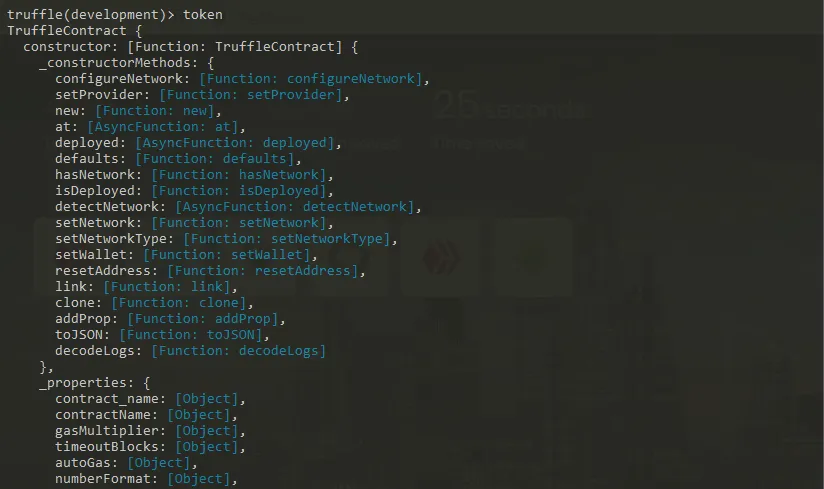This screenshot has height=489, width=824.
Task: Click the '_constructorMethods: {' line
Action: click(127, 63)
